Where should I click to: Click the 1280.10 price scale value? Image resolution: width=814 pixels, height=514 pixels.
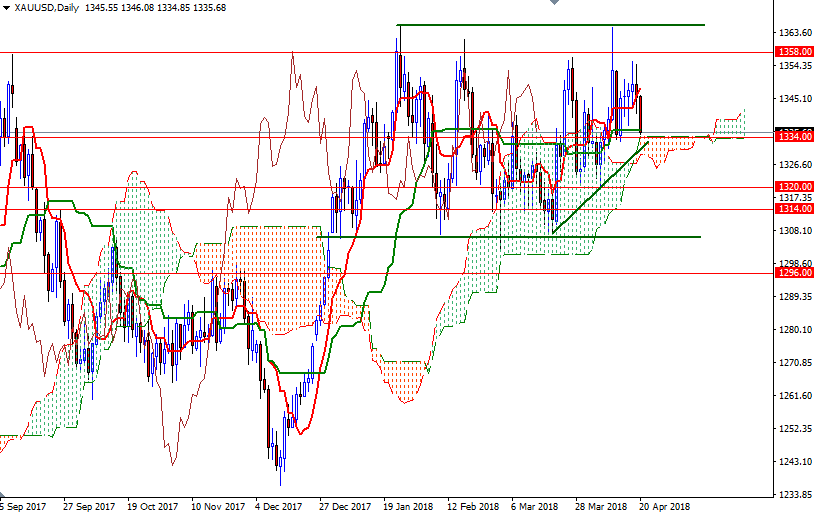795,330
